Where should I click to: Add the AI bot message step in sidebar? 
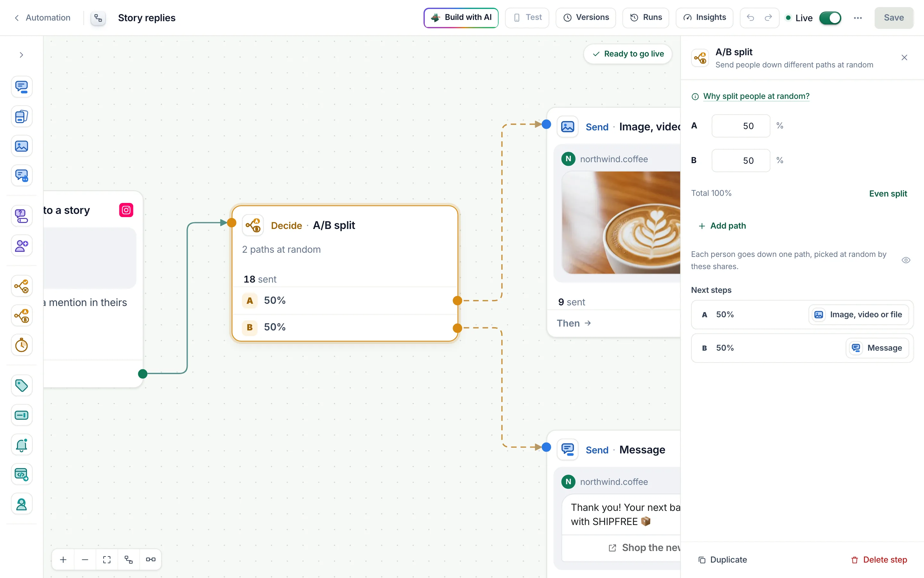pyautogui.click(x=21, y=176)
